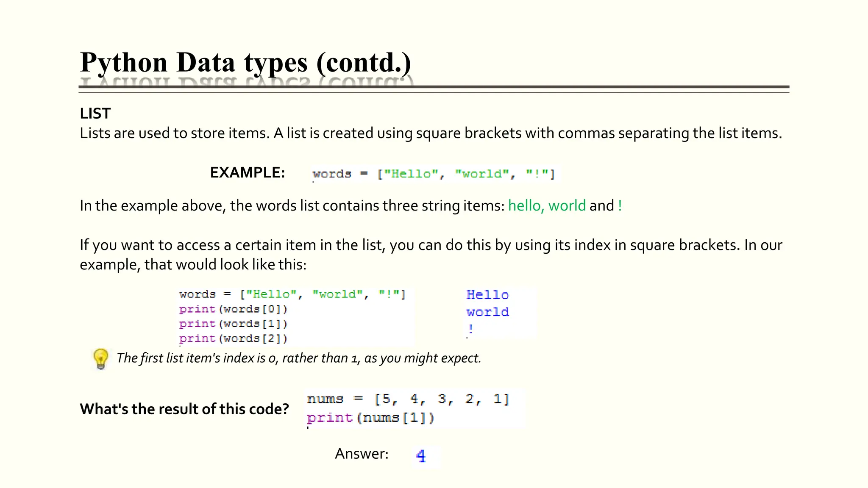Click 'What's the result of this code?' question
Viewport: 868px width, 488px height.
[x=184, y=409]
